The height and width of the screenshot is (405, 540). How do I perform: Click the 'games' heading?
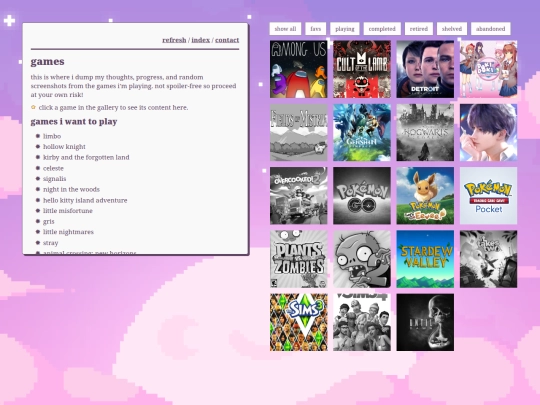point(48,62)
